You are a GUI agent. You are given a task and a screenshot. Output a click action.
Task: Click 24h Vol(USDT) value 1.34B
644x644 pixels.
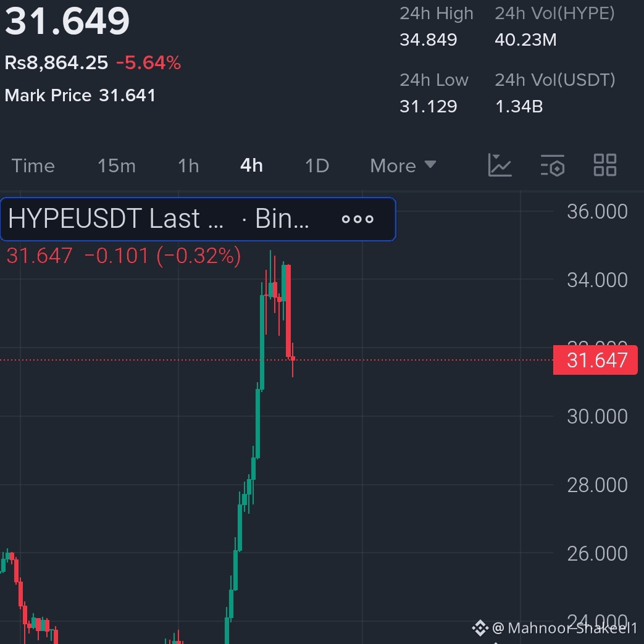519,106
